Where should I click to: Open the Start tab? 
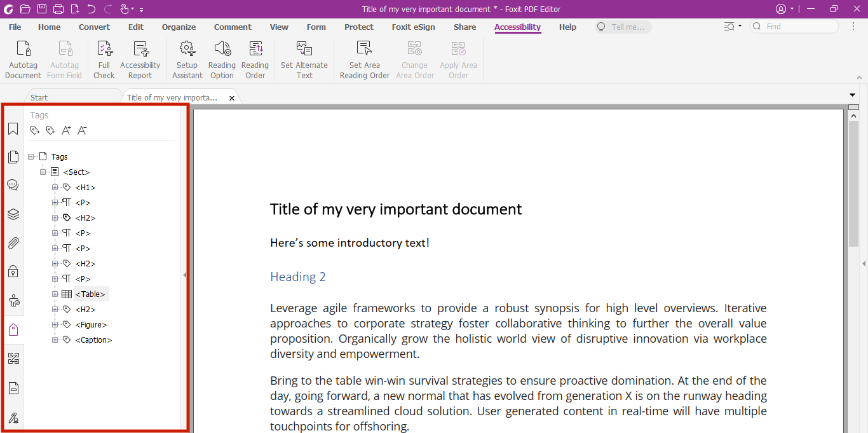(x=39, y=97)
